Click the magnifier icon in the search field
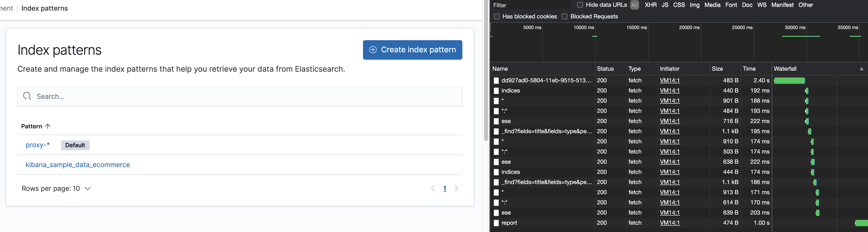This screenshot has height=232, width=868. [27, 96]
